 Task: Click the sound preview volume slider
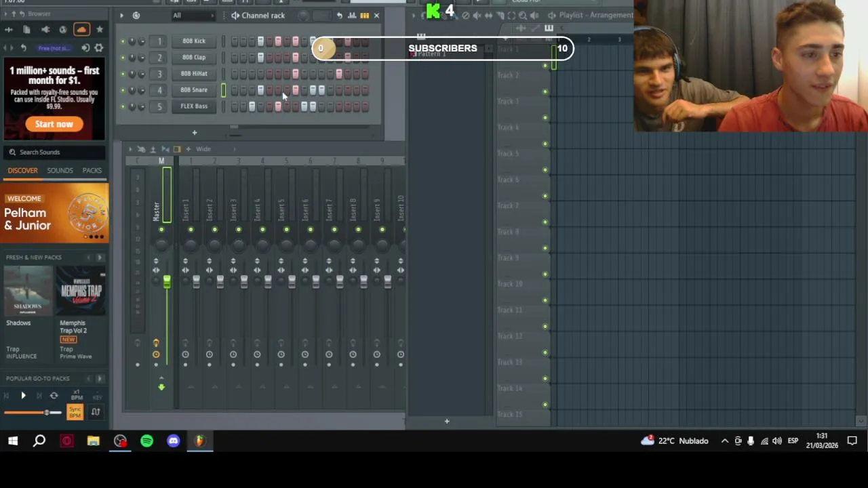pos(33,413)
